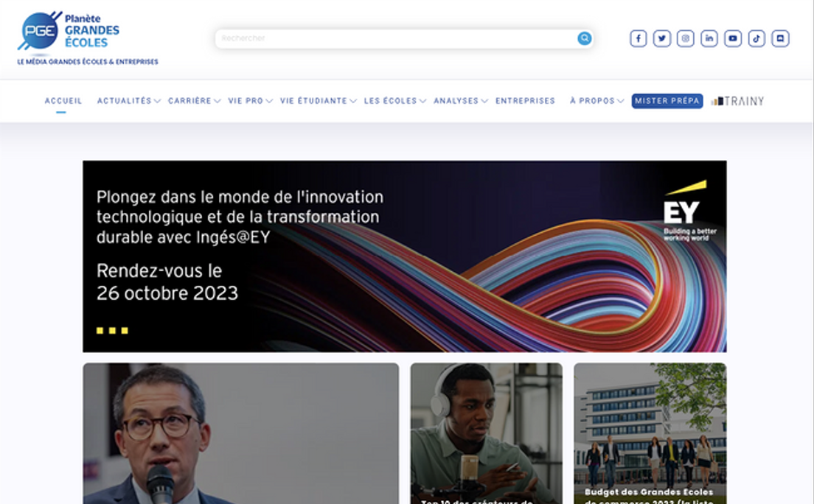The image size is (814, 504).
Task: Open the Twitter social icon
Action: pyautogui.click(x=662, y=38)
